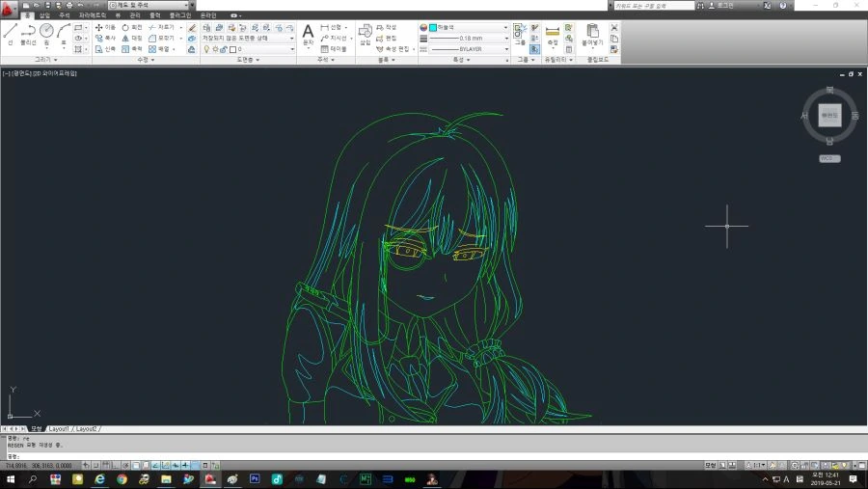Choose the Scale (축척) tool

click(132, 49)
